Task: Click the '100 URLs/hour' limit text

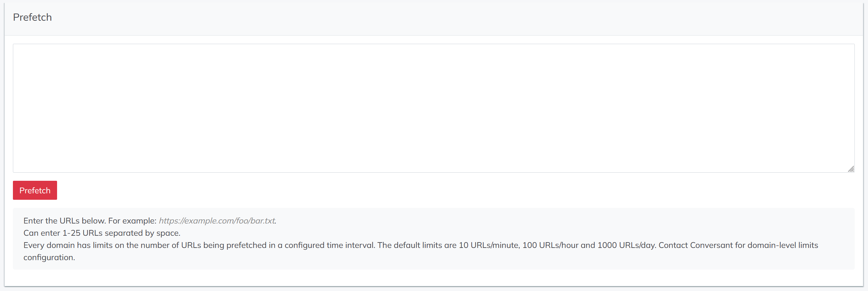Action: (550, 245)
